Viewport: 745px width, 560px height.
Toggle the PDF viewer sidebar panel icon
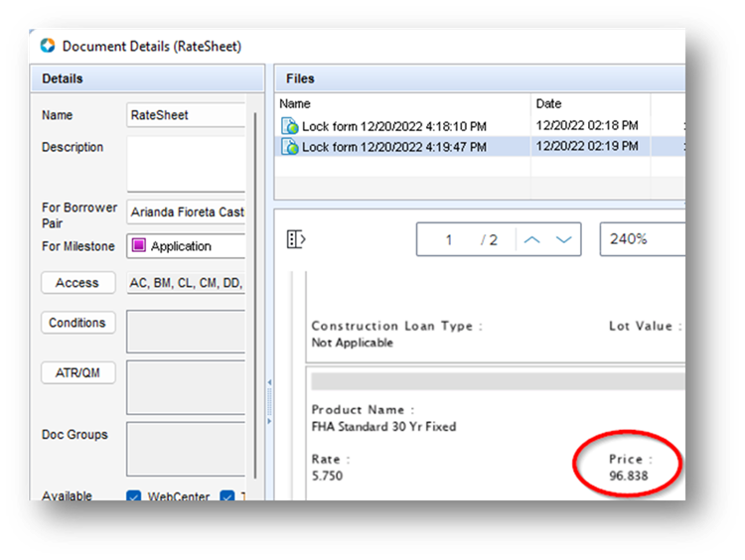[296, 239]
